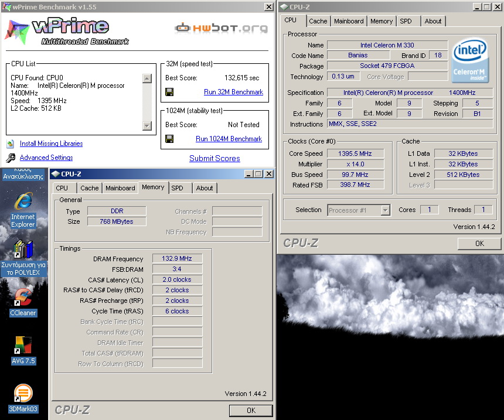The image size is (504, 420).
Task: Click '132,615 sec' best score value
Action: tap(241, 78)
